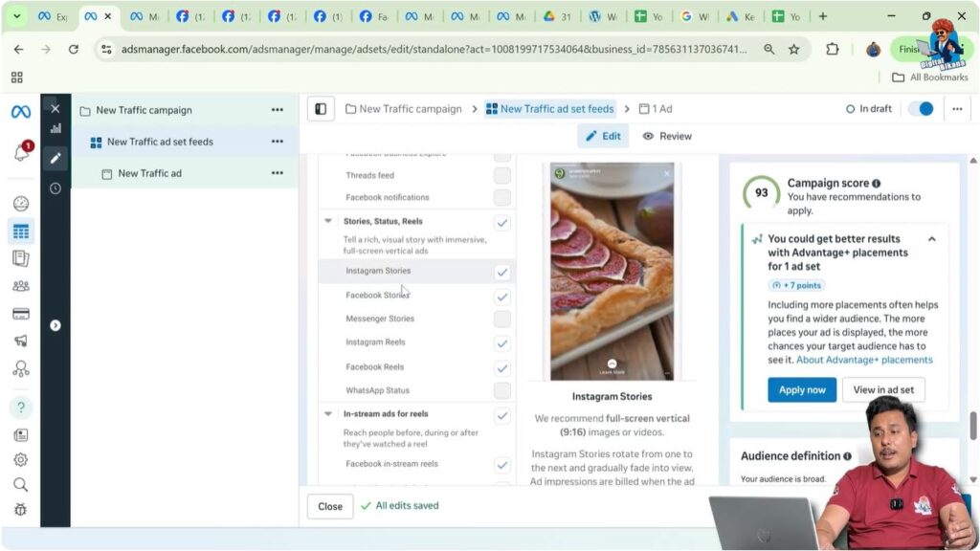Image resolution: width=980 pixels, height=551 pixels.
Task: Open the history clock icon in dark rail
Action: pyautogui.click(x=56, y=188)
